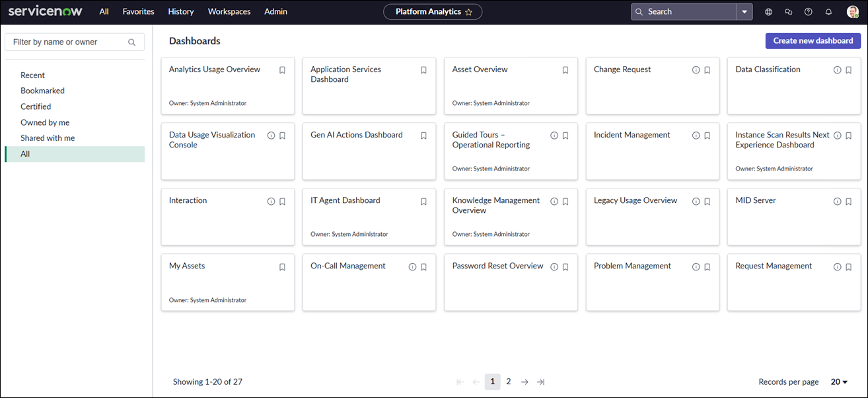The width and height of the screenshot is (868, 398).
Task: Click the user avatar in top right
Action: coord(852,12)
